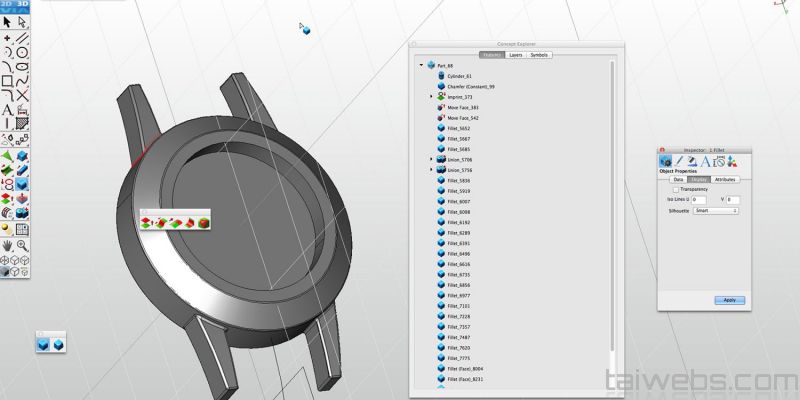800x400 pixels.
Task: Select the rectangle drawing tool
Action: [7, 81]
